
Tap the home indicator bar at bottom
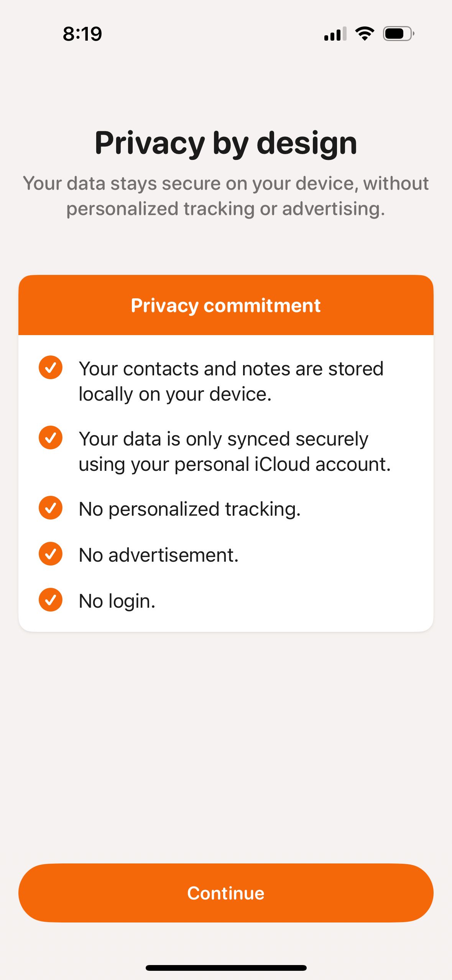coord(226,968)
